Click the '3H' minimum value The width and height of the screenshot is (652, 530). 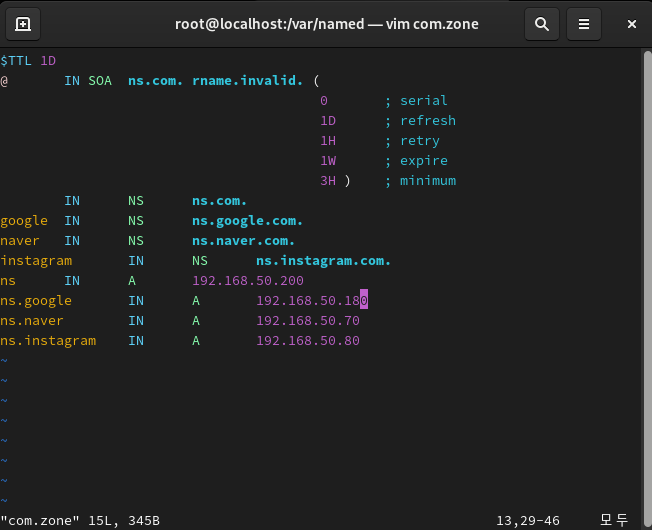click(328, 180)
